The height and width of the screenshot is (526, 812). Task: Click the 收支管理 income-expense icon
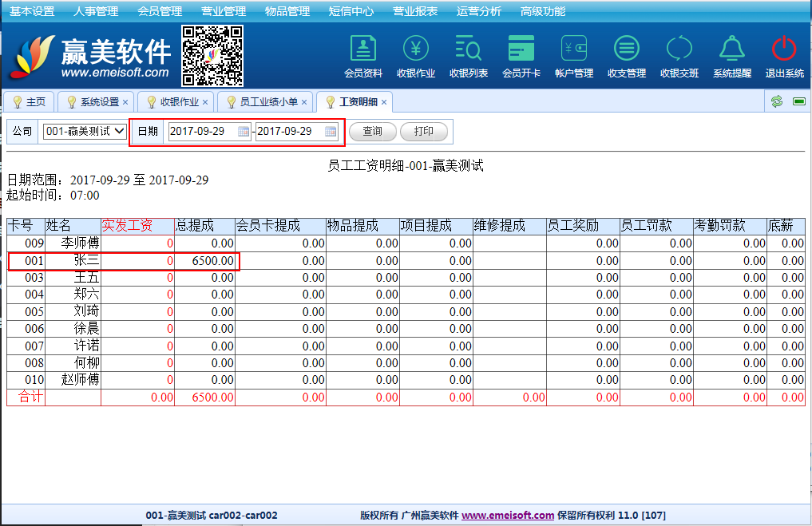pyautogui.click(x=627, y=49)
